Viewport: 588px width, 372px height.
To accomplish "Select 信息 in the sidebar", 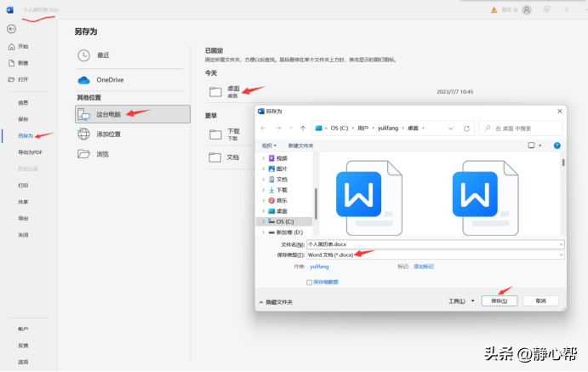I will (23, 103).
